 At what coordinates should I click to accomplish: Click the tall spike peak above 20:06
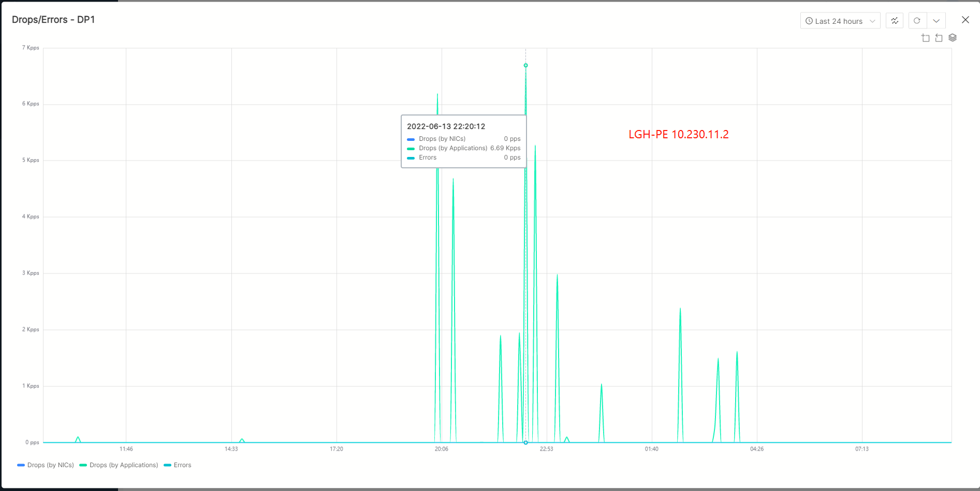click(437, 94)
